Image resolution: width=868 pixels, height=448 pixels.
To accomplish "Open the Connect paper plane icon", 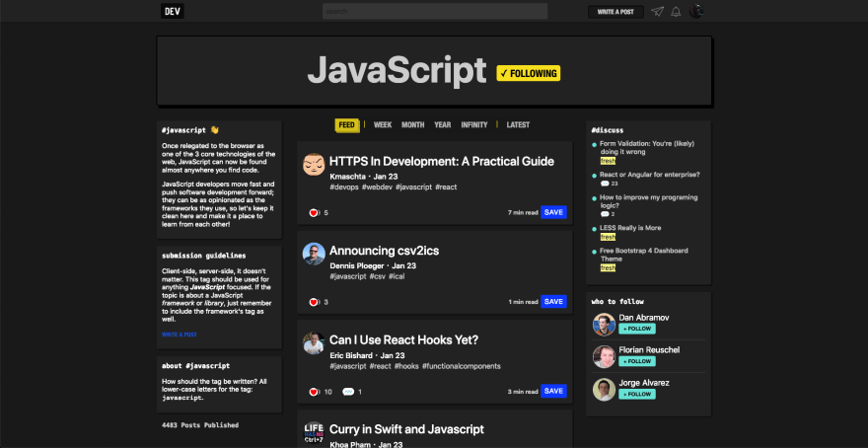I will [x=657, y=12].
